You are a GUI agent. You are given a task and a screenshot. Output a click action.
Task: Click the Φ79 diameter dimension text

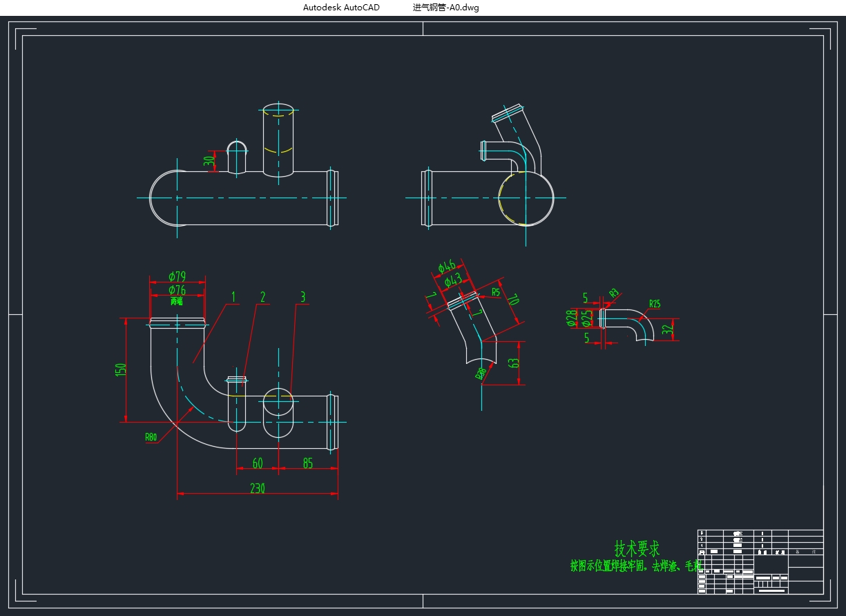click(x=177, y=276)
